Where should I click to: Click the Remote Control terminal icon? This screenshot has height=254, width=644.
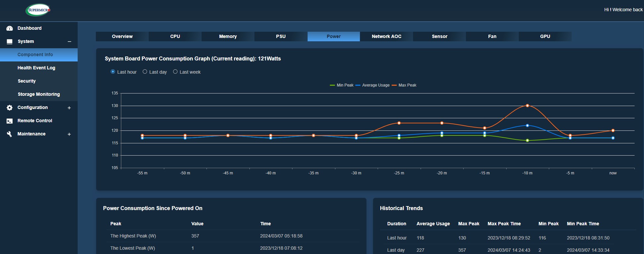tap(10, 121)
